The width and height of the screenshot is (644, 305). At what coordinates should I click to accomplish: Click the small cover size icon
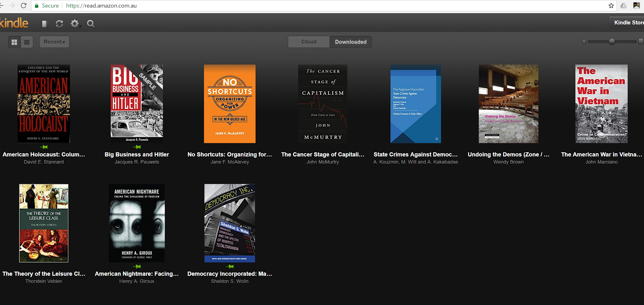pyautogui.click(x=584, y=41)
